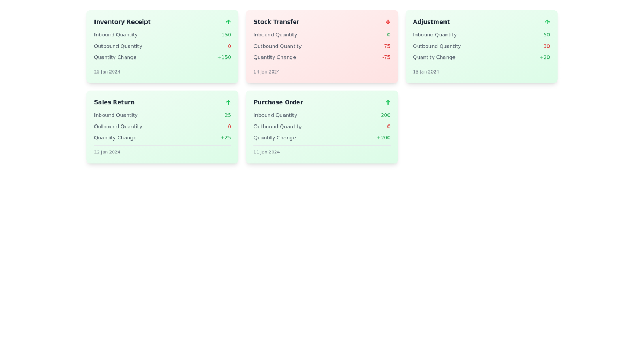Click the 13 Jan 2024 date on Adjustment

(x=426, y=71)
